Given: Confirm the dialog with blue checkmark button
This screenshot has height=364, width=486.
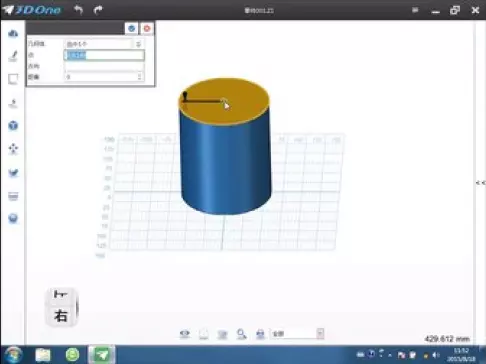Looking at the screenshot, I should [x=131, y=28].
